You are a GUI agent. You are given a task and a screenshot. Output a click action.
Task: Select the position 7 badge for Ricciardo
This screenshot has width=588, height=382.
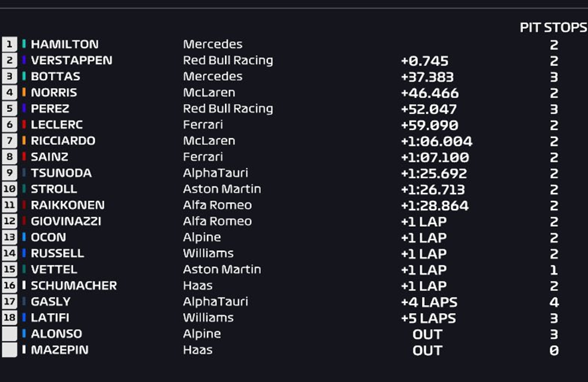point(9,141)
